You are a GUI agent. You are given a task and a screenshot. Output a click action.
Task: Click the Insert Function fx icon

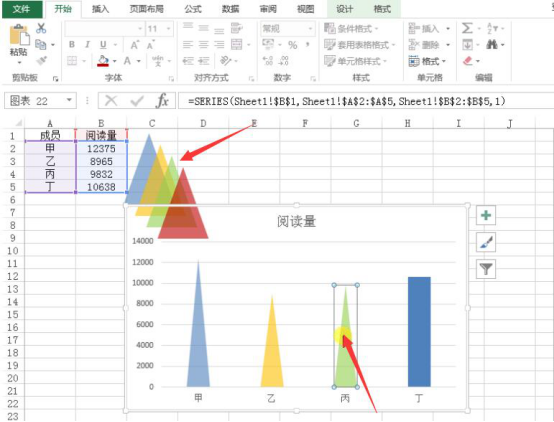(x=162, y=101)
